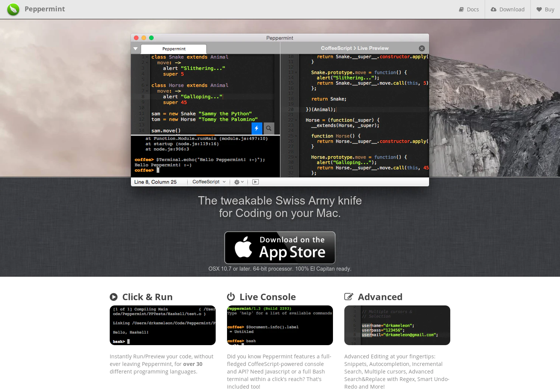Click the blue lightning bolt run button
The width and height of the screenshot is (560, 392).
(257, 128)
